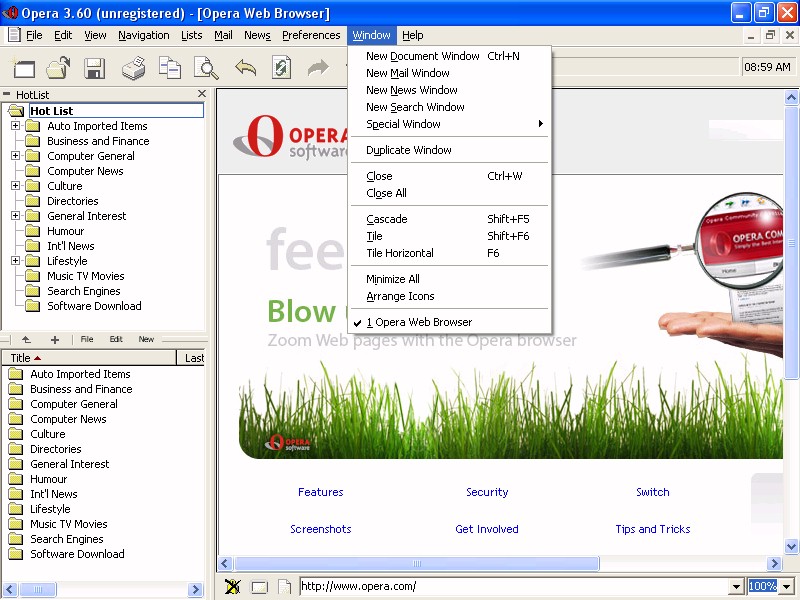
Task: Open the Security link
Action: 487,492
